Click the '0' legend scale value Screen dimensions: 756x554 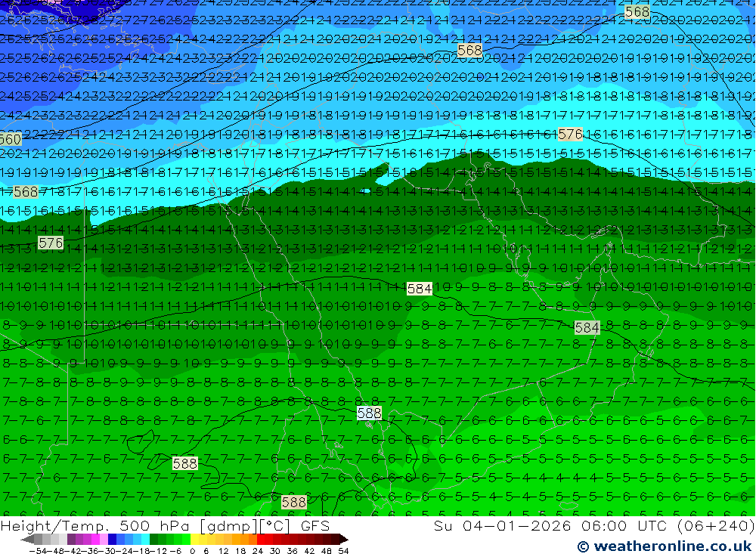click(x=192, y=551)
